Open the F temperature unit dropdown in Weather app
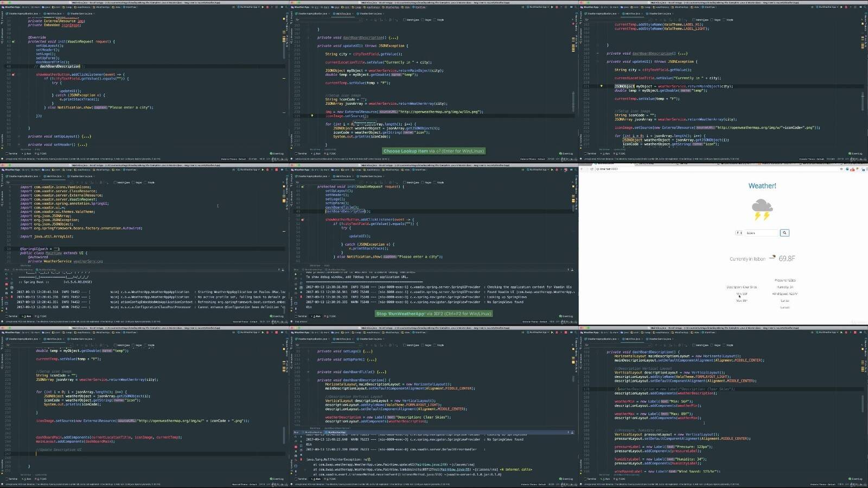Image resolution: width=868 pixels, height=488 pixels. pyautogui.click(x=739, y=233)
